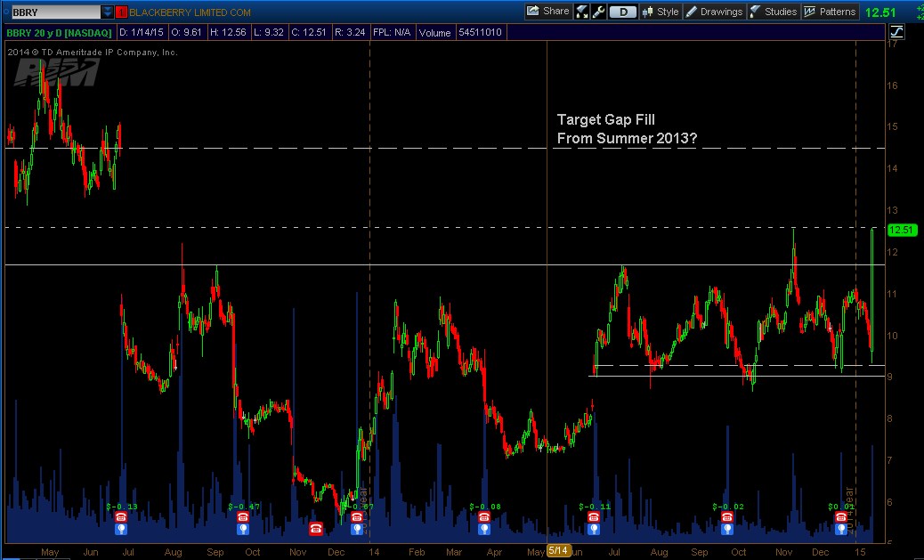Click conference call phone under $-0.11
Screen dimensions: 924x560
coord(594,517)
